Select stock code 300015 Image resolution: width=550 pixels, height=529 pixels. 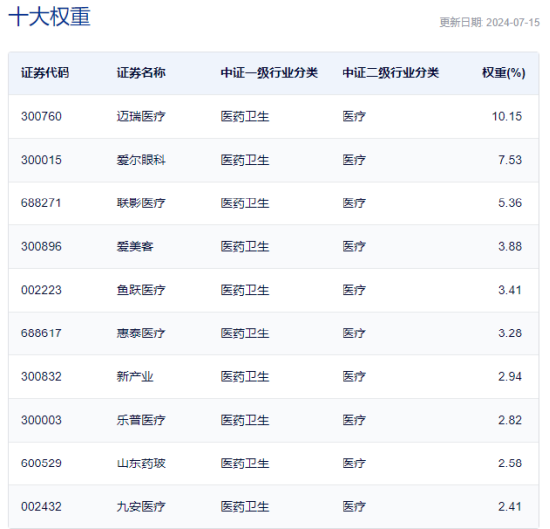click(x=41, y=160)
